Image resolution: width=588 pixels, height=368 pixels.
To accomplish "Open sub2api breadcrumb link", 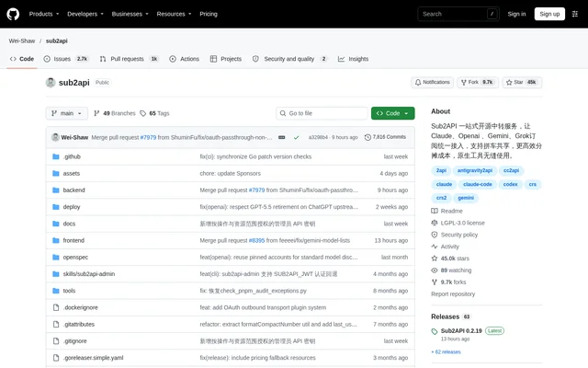I will [x=57, y=40].
